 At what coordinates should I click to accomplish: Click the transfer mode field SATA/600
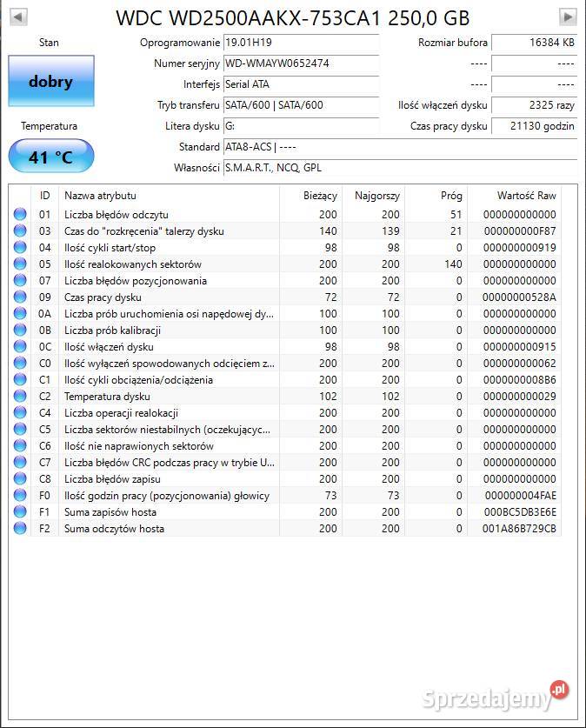(301, 105)
